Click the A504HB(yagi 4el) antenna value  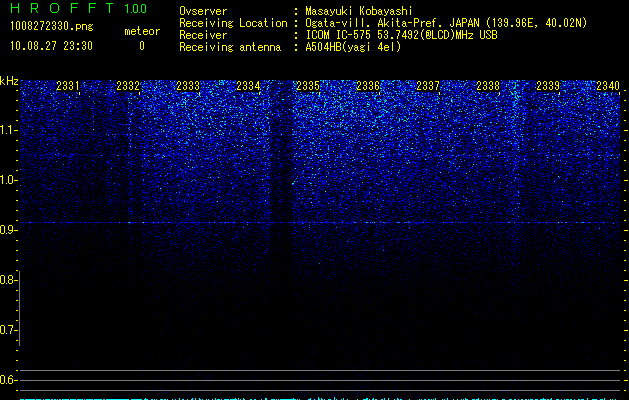click(x=353, y=47)
